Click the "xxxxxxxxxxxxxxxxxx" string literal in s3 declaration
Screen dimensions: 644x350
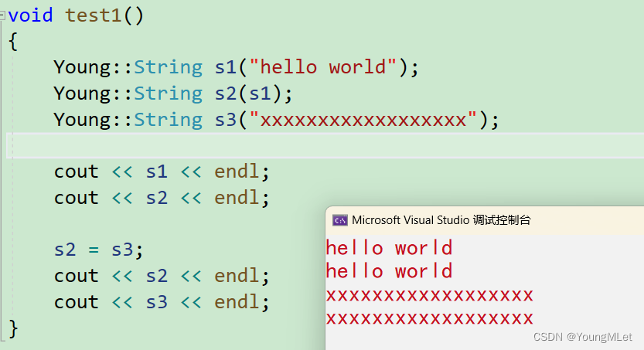coord(363,120)
